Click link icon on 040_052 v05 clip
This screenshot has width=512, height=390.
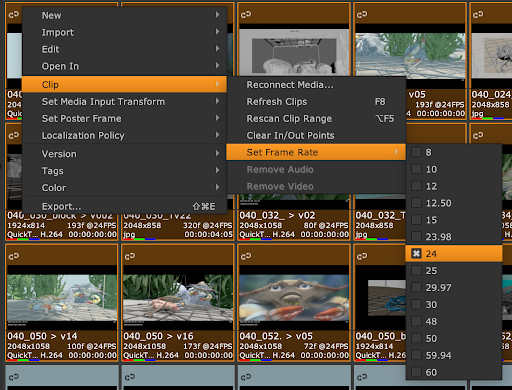tap(246, 256)
